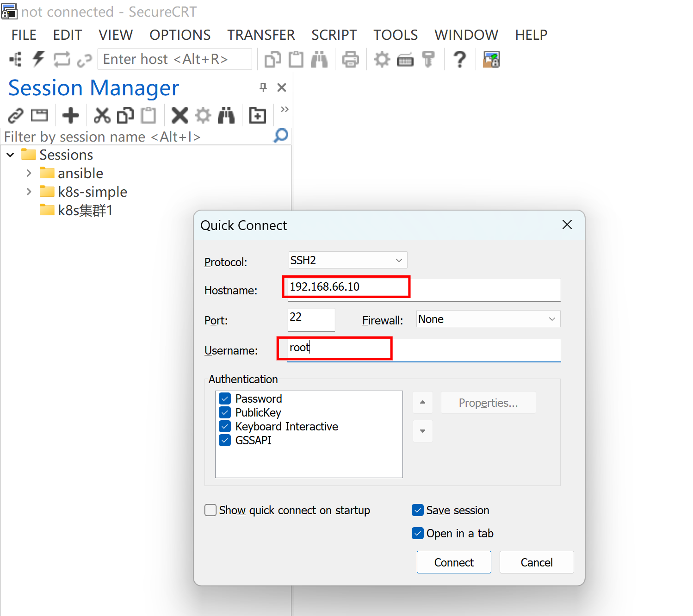
Task: Open the Firewall None dropdown
Action: coord(488,319)
